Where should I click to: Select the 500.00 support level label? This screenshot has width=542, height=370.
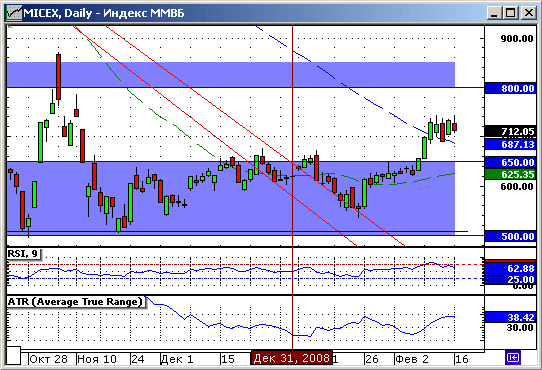[511, 236]
